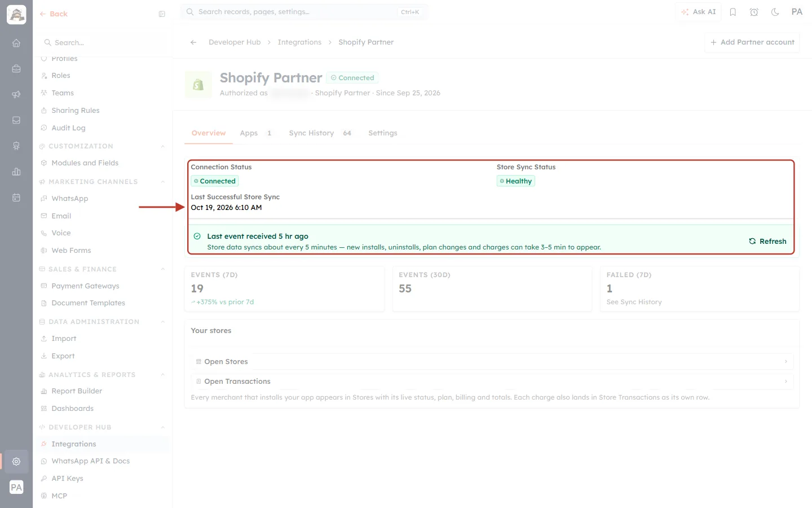Click the Ask AI button
Screen dimensions: 812x508
tap(698, 12)
